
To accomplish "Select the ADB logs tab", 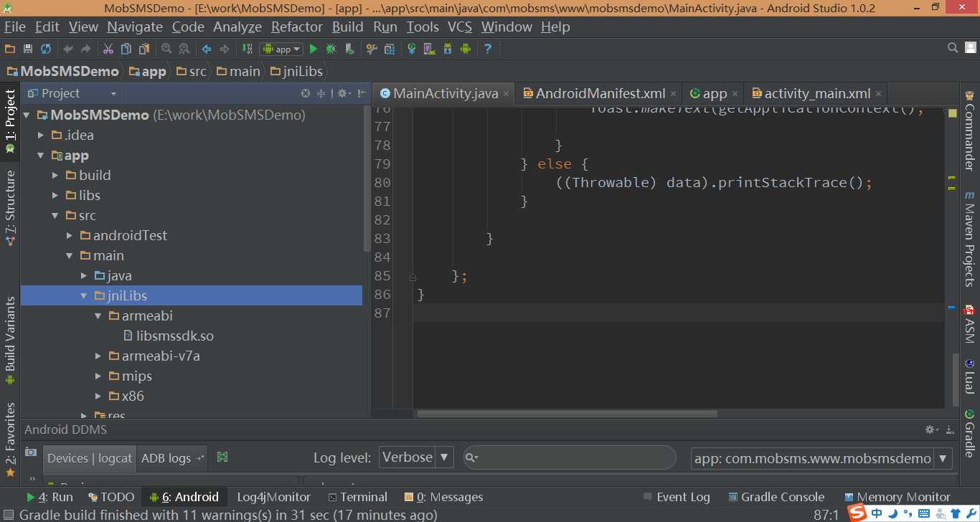I will pos(172,457).
